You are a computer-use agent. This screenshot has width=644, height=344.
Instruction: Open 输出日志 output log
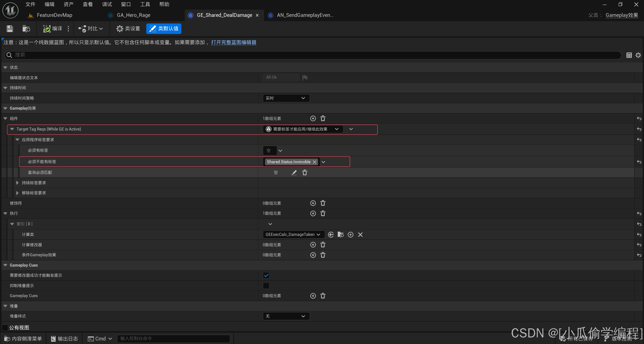point(64,339)
